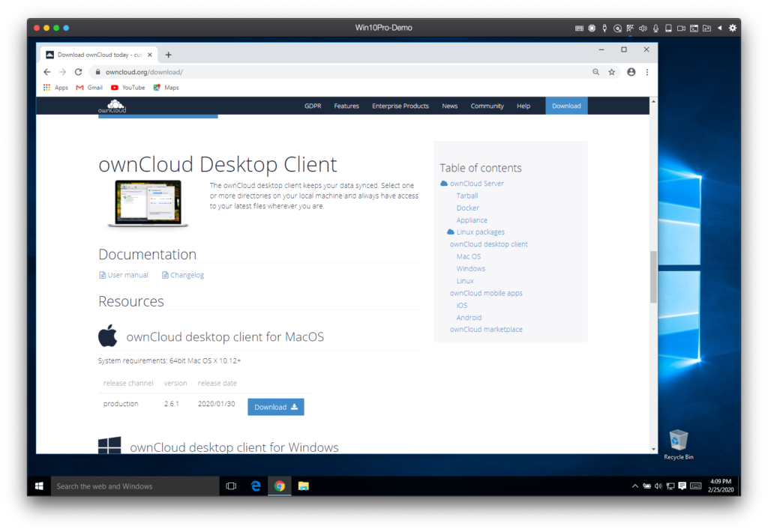Click the zoom magnifier icon in address bar
The width and height of the screenshot is (768, 532).
(595, 72)
